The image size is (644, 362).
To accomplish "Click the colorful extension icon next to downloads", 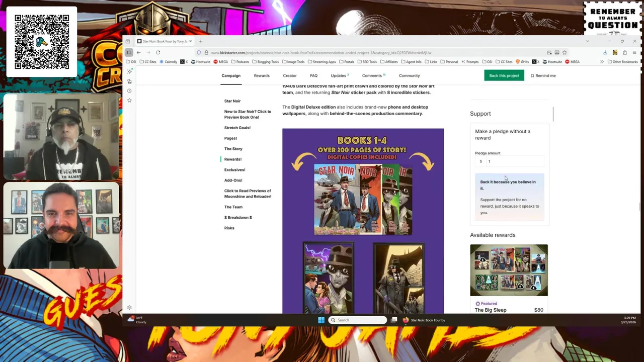I will [x=615, y=52].
